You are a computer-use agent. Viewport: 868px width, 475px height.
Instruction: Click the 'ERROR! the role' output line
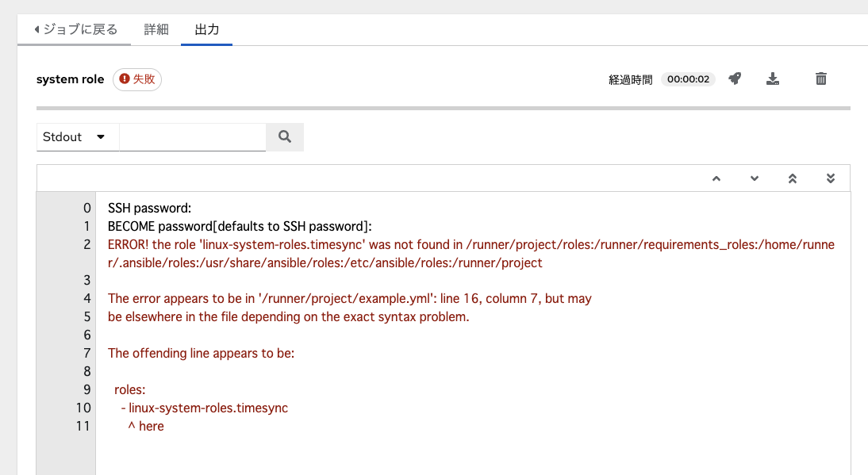click(x=471, y=253)
